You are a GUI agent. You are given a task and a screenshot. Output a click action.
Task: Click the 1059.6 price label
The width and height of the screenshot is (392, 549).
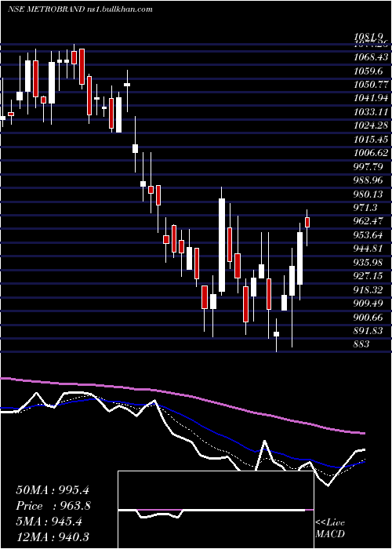(x=368, y=71)
